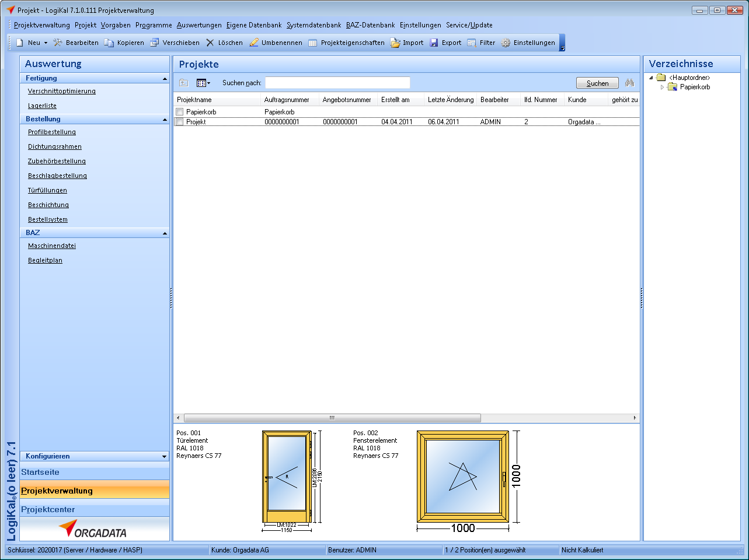Image resolution: width=749 pixels, height=560 pixels.
Task: Open the Programme menu
Action: [154, 25]
